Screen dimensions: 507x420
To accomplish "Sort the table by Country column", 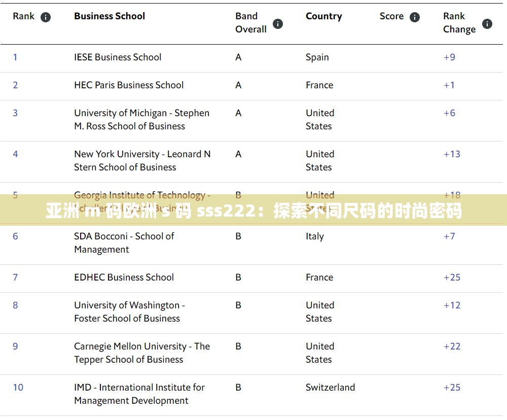I will coord(323,16).
